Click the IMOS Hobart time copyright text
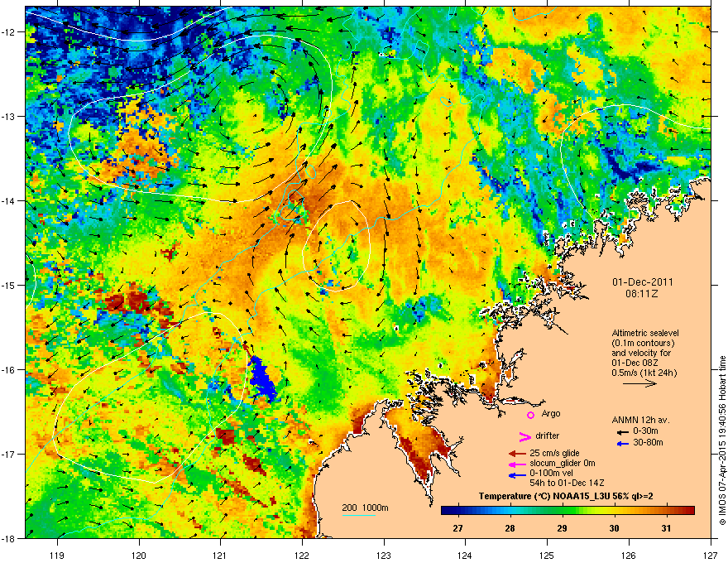This screenshot has width=728, height=563. (x=722, y=440)
